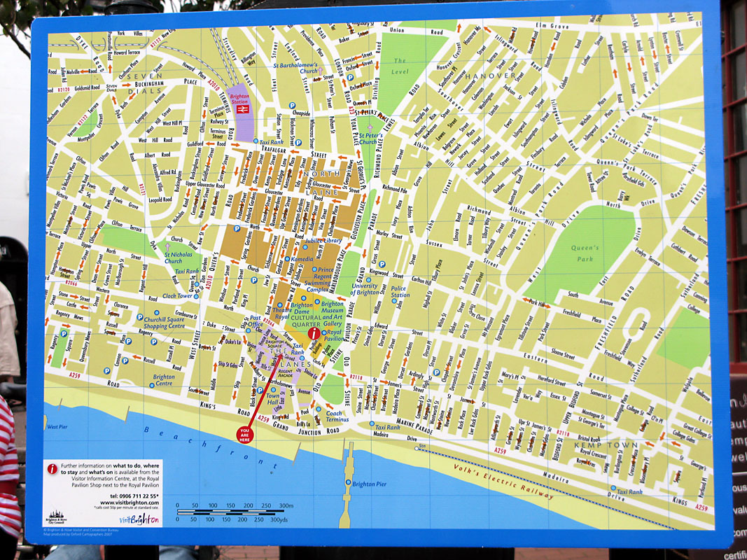Click the 'Royal Pavilion' label
This screenshot has width=747, height=560.
click(335, 335)
